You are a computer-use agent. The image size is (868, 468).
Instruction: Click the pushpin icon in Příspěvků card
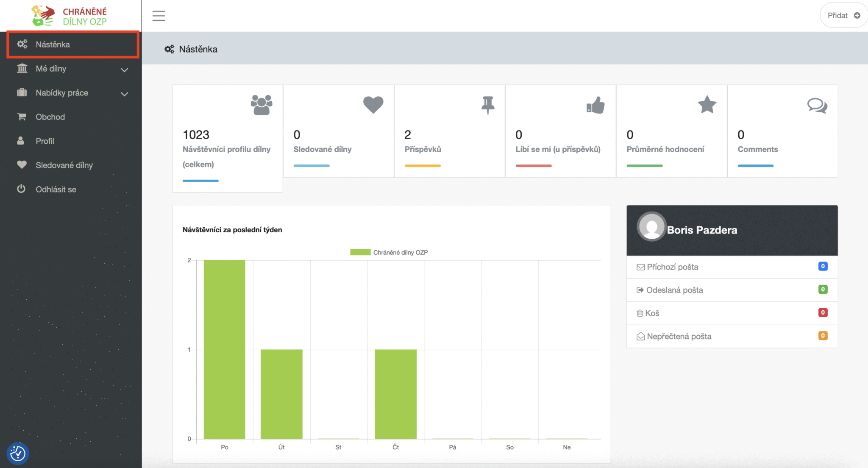(488, 105)
